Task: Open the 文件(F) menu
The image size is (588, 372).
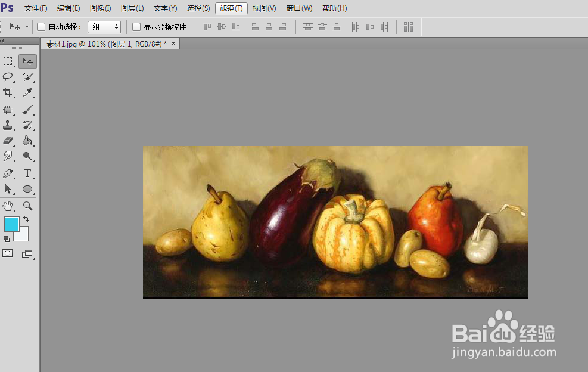Action: click(x=36, y=8)
